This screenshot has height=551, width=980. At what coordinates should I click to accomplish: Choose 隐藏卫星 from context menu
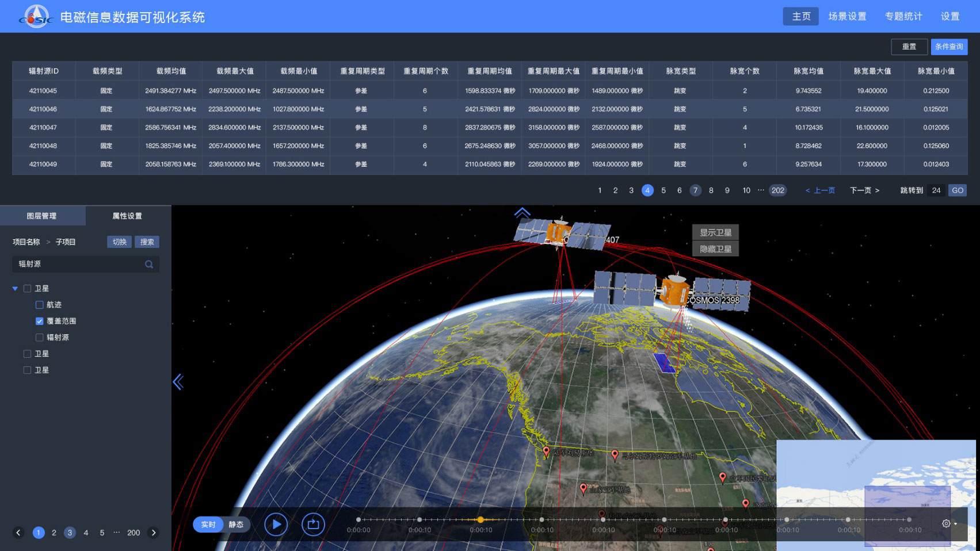715,249
